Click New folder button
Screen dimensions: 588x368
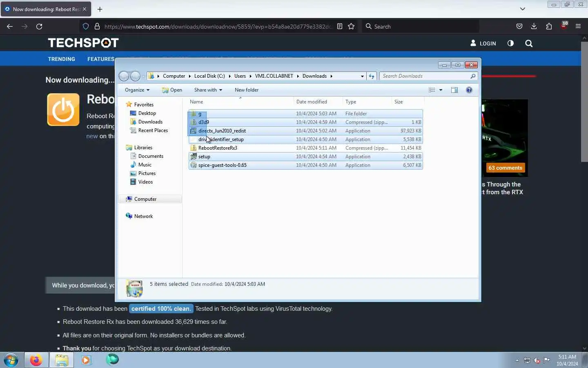coord(247,90)
